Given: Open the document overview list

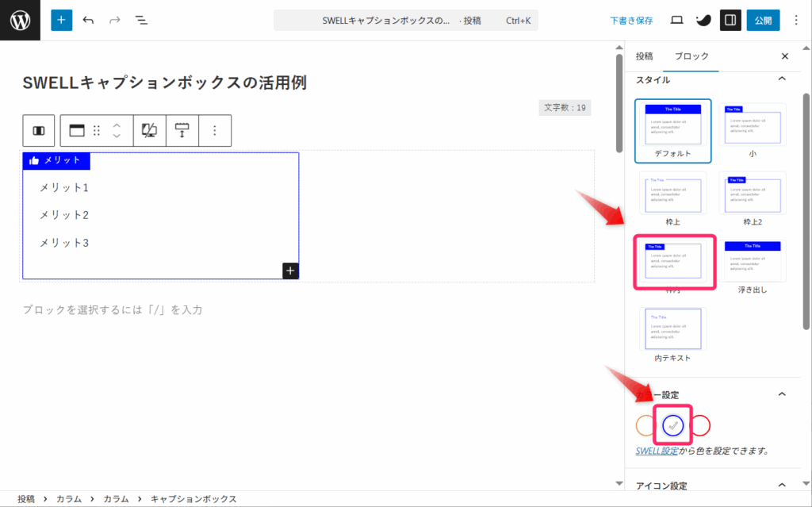Looking at the screenshot, I should point(141,20).
